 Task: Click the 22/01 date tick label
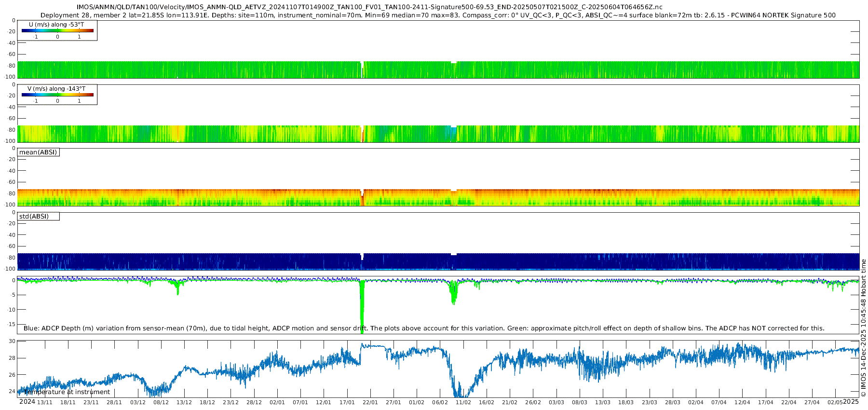click(x=370, y=402)
